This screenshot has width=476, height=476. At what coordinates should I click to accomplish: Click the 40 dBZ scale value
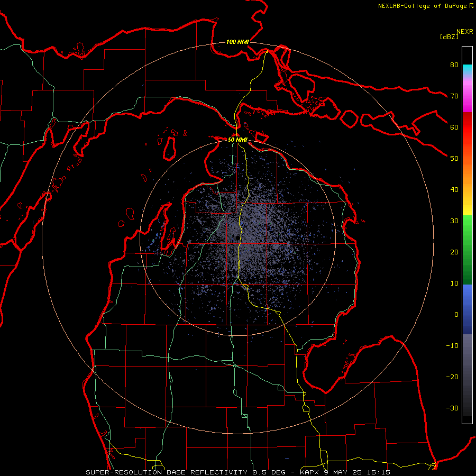pos(454,190)
